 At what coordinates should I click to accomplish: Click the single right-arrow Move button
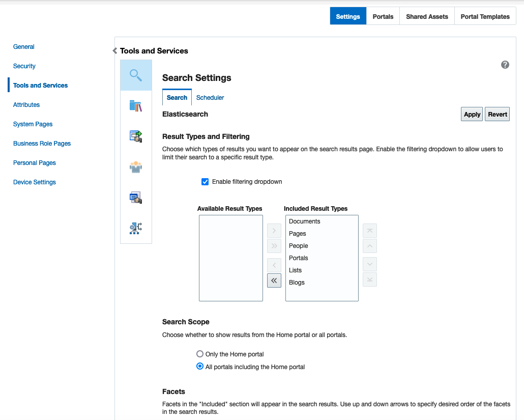pos(274,231)
